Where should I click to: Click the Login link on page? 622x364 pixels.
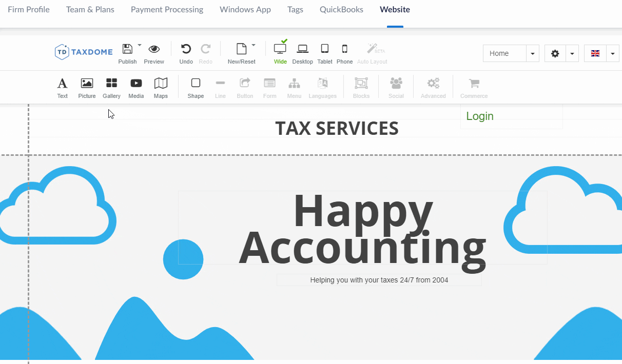click(480, 116)
